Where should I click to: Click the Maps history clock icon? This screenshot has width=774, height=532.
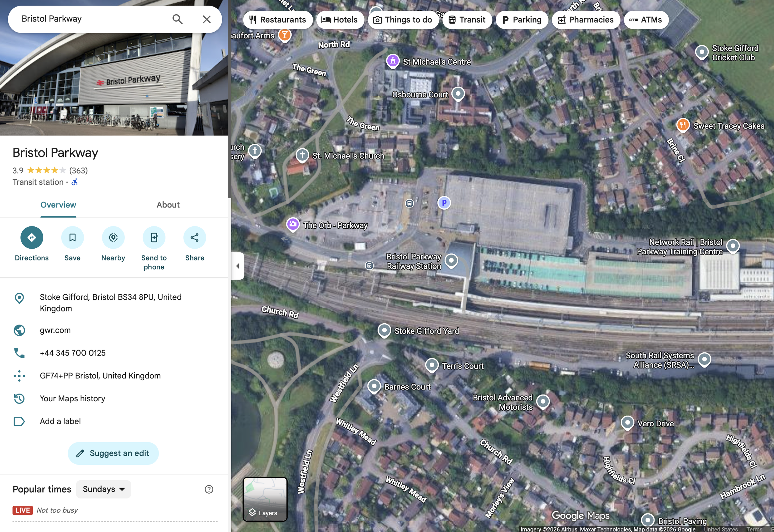pyautogui.click(x=19, y=398)
